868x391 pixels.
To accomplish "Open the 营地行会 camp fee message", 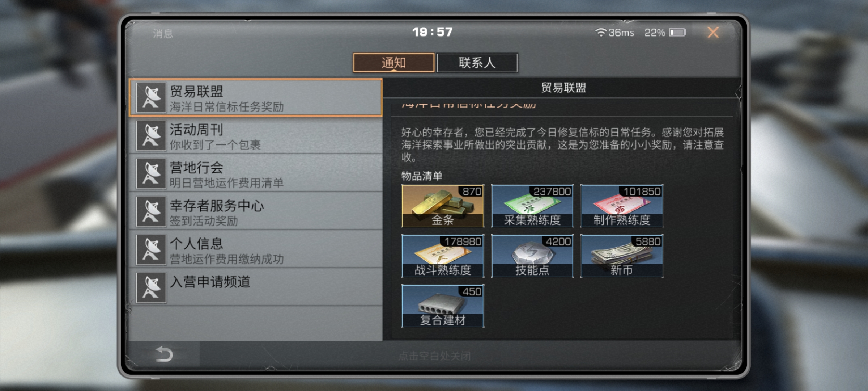I will pos(256,174).
